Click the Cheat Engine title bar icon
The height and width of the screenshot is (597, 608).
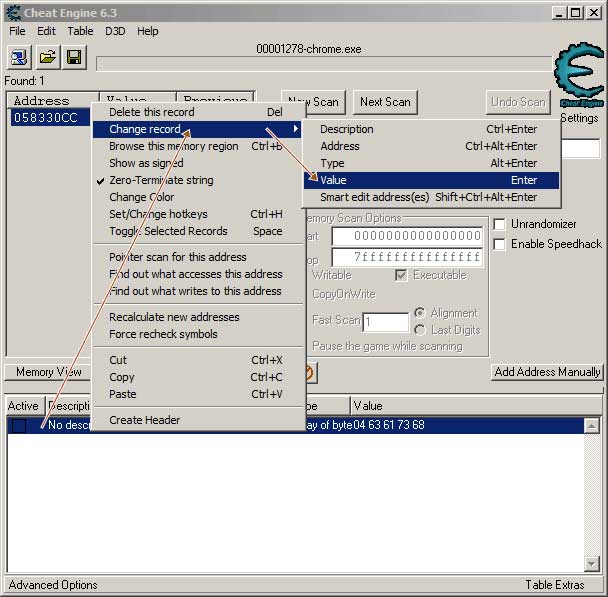(14, 12)
